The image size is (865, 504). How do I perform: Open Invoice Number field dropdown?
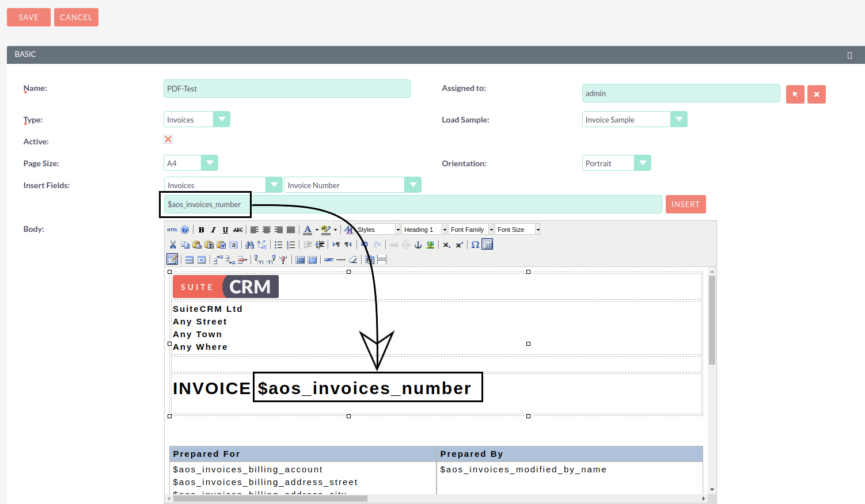[x=352, y=185]
